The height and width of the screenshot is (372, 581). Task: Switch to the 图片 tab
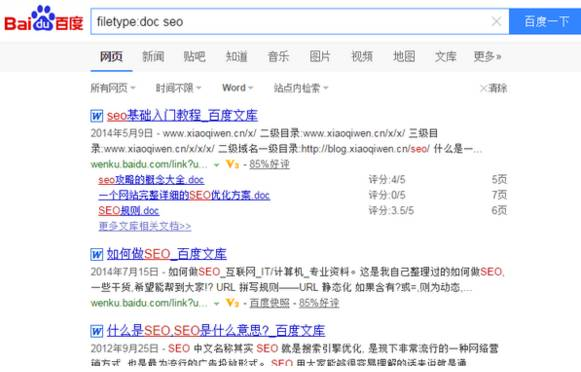320,57
